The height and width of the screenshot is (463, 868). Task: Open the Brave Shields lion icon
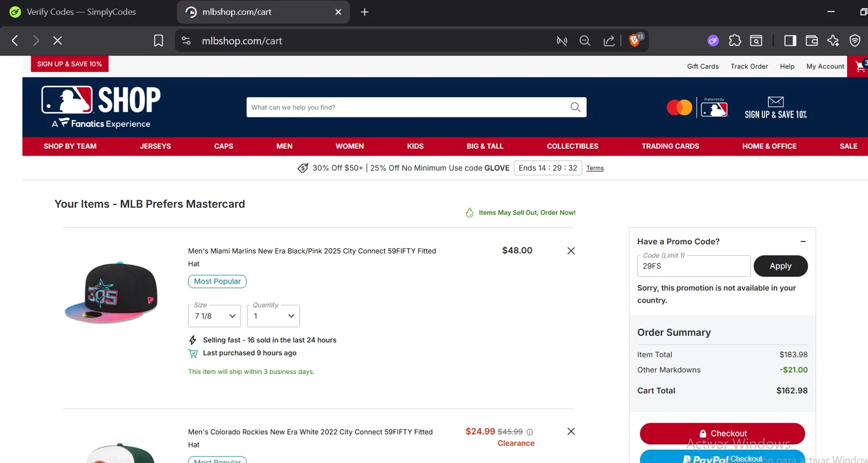635,40
